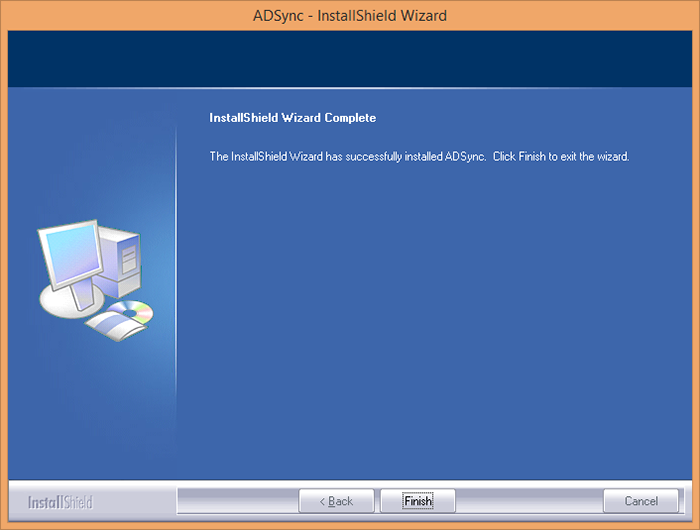
Task: Click the software box beside the CD
Action: [115, 327]
